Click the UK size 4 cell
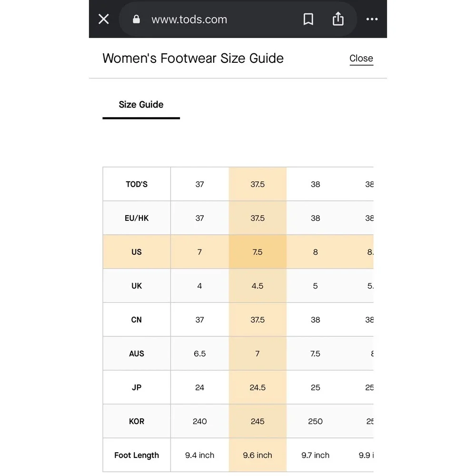Screen dimensions: 476x476 [200, 286]
